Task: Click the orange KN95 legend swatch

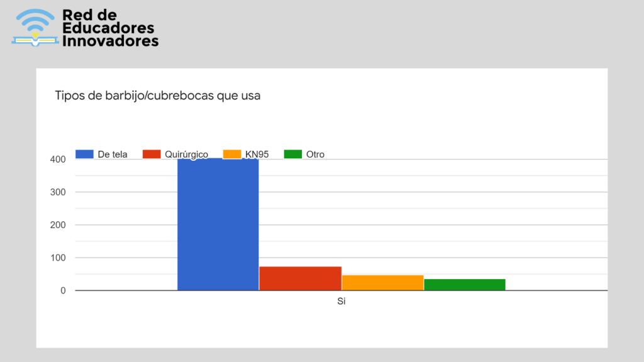Action: click(x=232, y=154)
